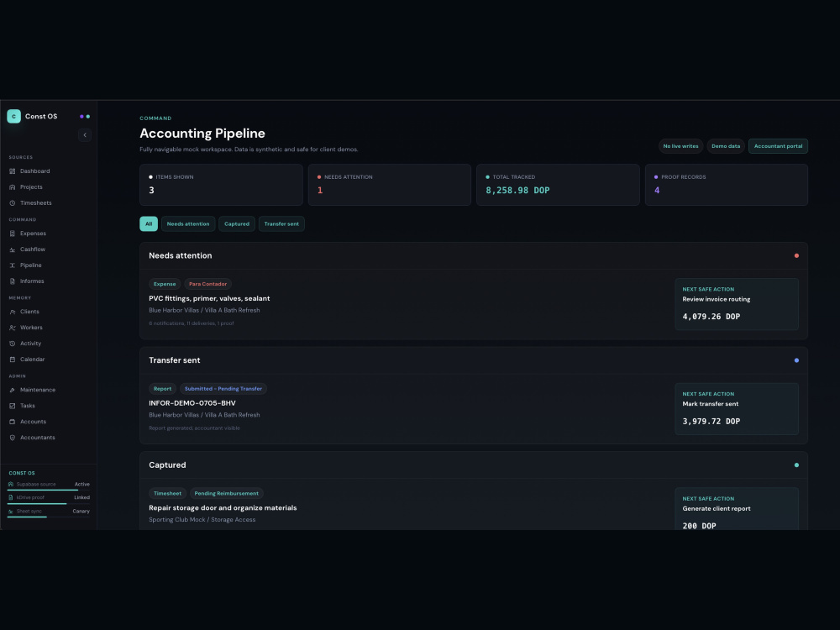The width and height of the screenshot is (840, 630).
Task: Click the green dot in Captured header
Action: tap(796, 465)
